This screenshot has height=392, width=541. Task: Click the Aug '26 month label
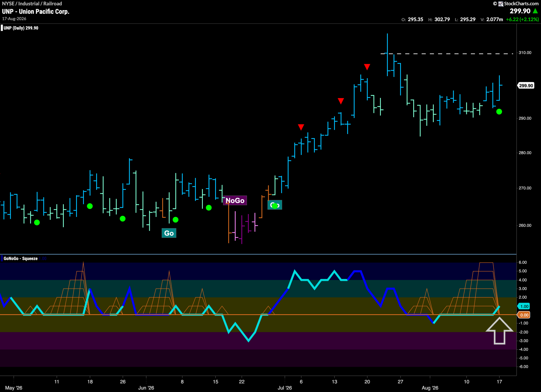(430, 388)
